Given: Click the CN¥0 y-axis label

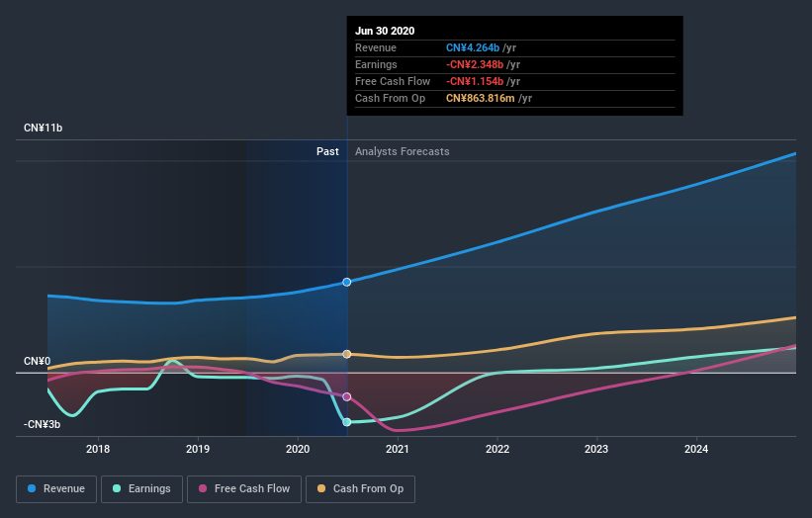Looking at the screenshot, I should click(38, 361).
